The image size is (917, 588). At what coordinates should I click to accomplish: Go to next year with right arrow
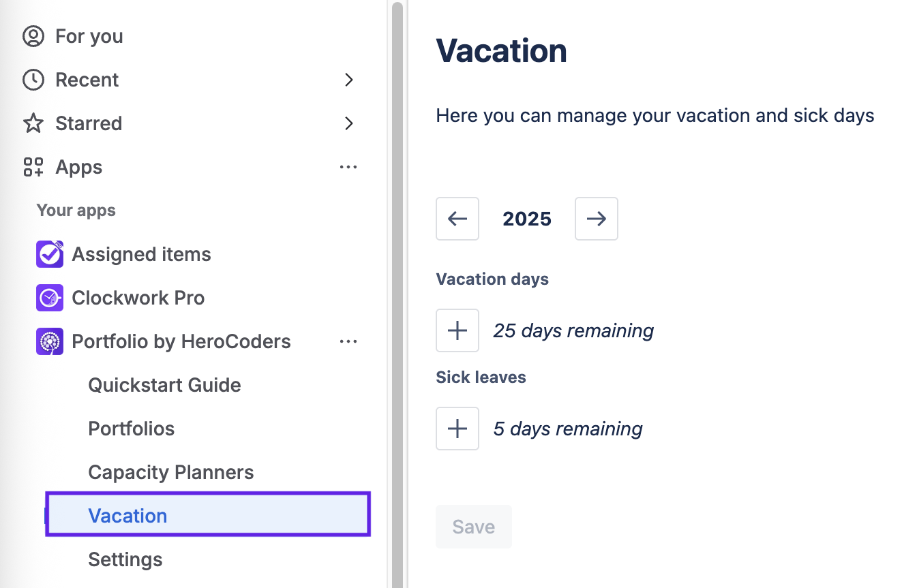click(x=597, y=219)
